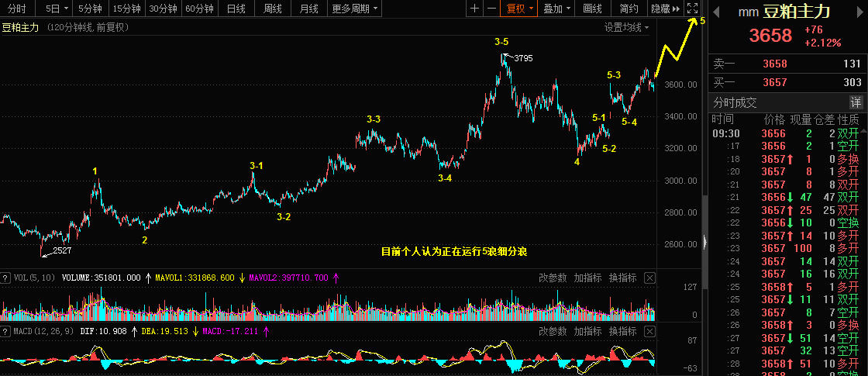Select the 15分钟 period
This screenshot has width=868, height=376.
pyautogui.click(x=126, y=9)
